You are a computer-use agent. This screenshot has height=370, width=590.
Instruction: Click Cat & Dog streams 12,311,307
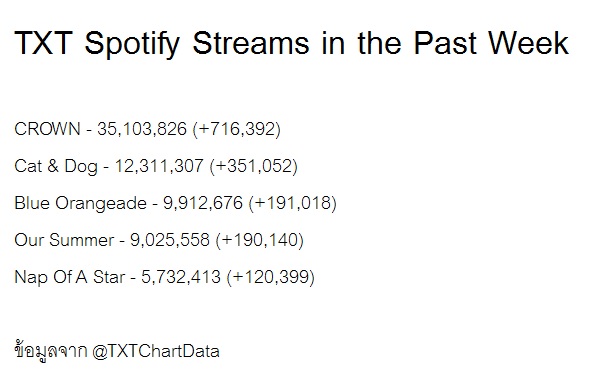[159, 166]
